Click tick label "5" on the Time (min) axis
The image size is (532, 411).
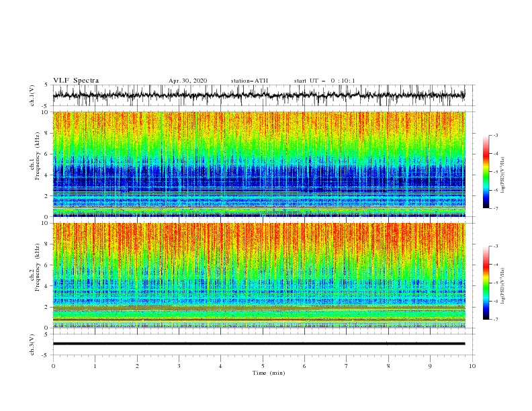click(x=263, y=366)
